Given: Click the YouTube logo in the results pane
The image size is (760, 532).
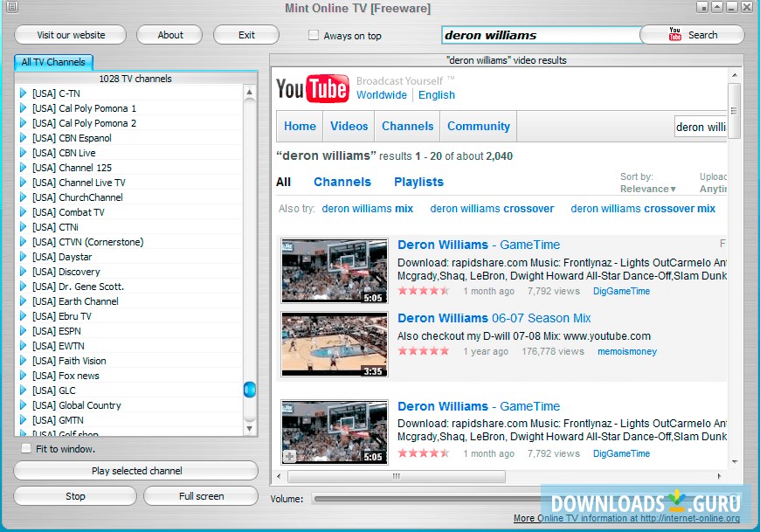Looking at the screenshot, I should (x=312, y=87).
